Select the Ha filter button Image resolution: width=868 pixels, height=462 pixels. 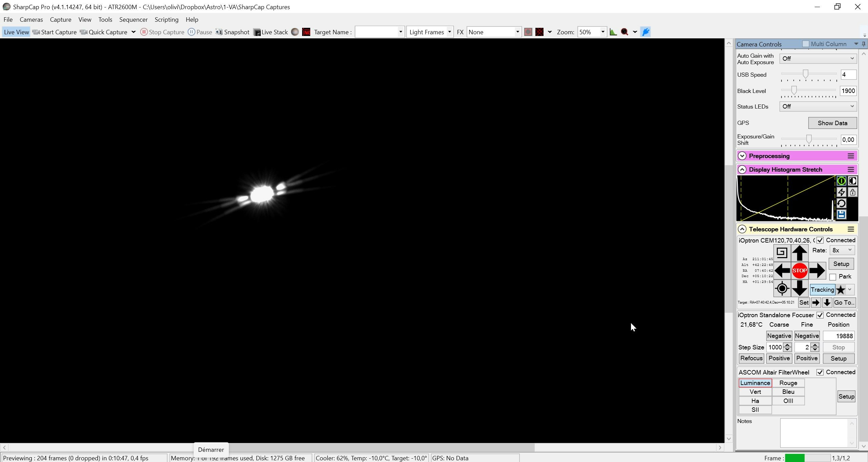[755, 401]
